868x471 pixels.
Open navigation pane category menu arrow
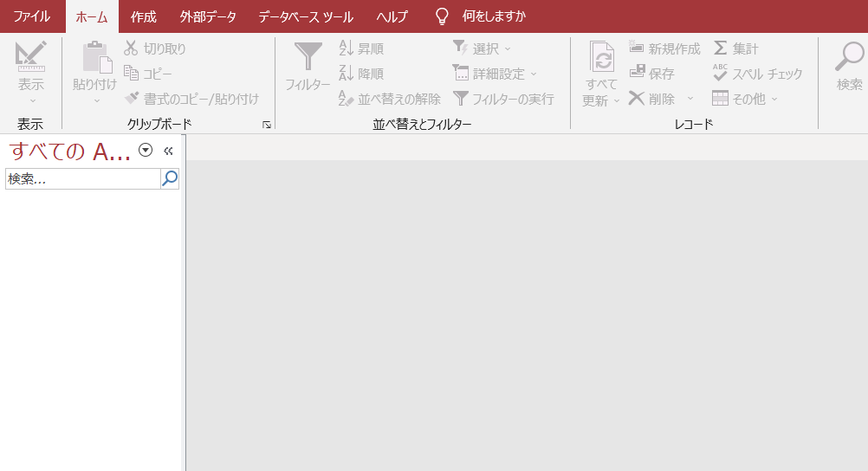[145, 150]
